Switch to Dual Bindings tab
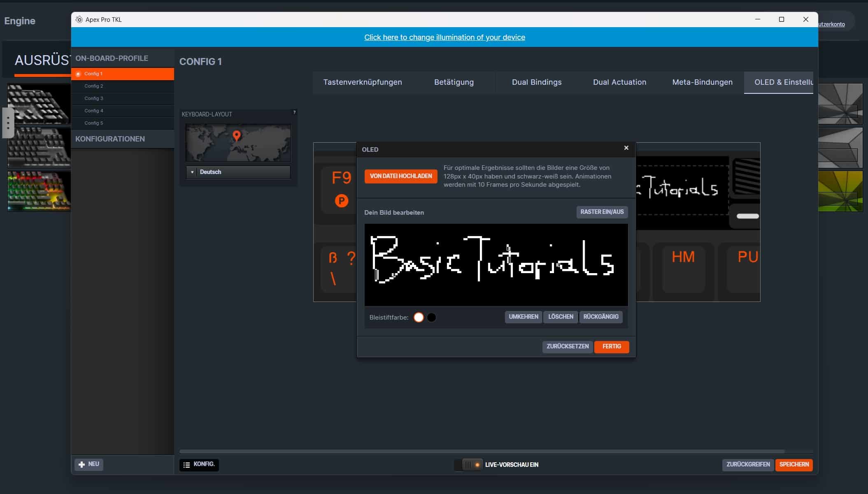 pyautogui.click(x=536, y=82)
